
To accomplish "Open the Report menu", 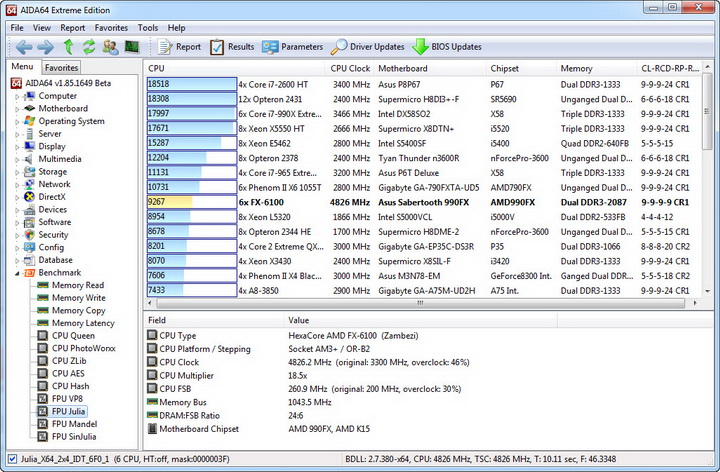I will point(73,28).
